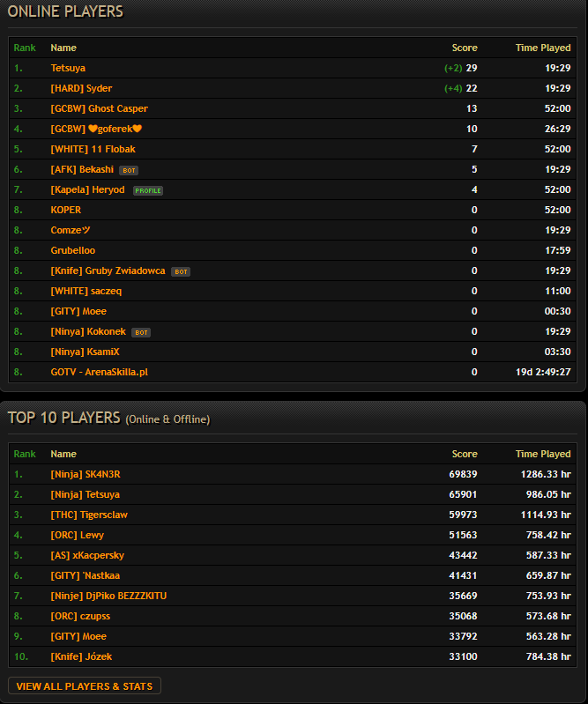Image resolution: width=588 pixels, height=704 pixels.
Task: Click the [GCBW] goferek name with hearts
Action: (96, 129)
